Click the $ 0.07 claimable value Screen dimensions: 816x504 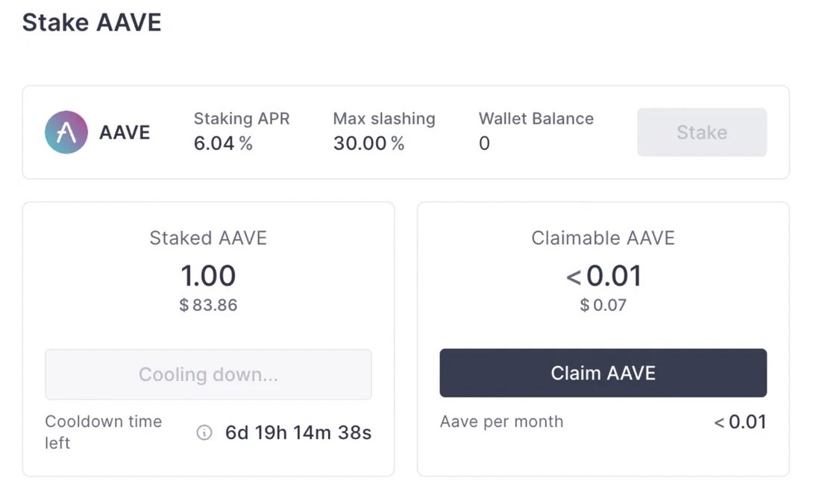pyautogui.click(x=603, y=305)
